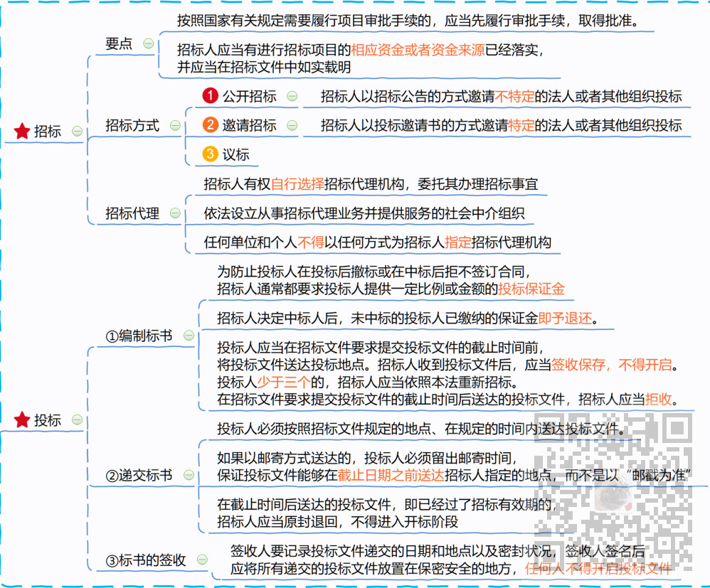Collapse the ③标书的签收 branch
Viewport: 710px width, 588px height.
203,560
